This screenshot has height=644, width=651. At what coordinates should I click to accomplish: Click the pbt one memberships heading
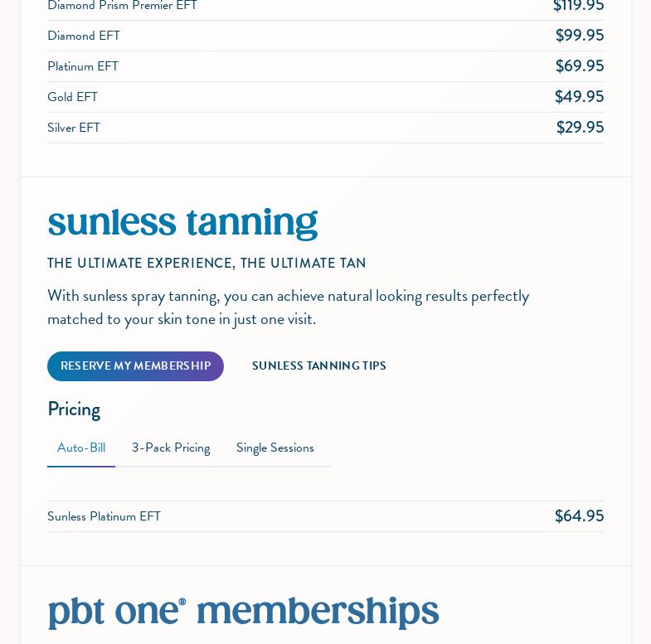coord(243,612)
